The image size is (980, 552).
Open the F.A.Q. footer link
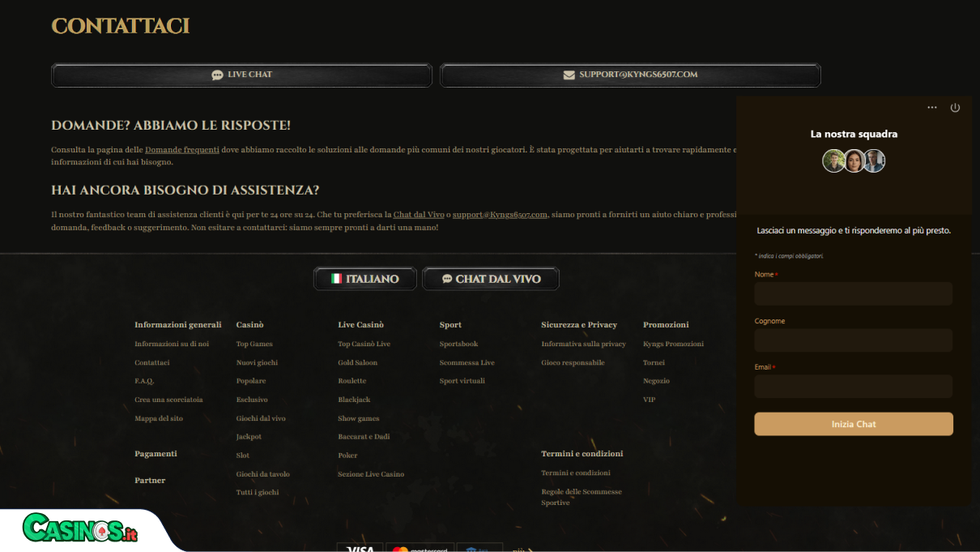[x=144, y=381]
